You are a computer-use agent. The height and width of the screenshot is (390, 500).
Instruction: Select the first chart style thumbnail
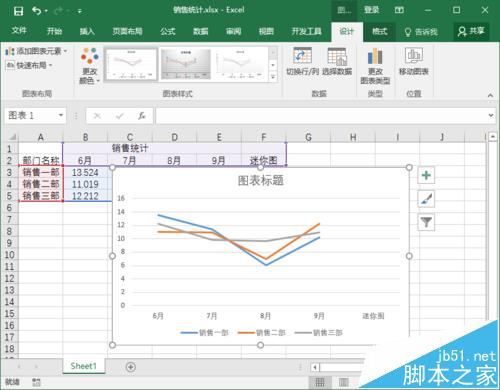(130, 64)
